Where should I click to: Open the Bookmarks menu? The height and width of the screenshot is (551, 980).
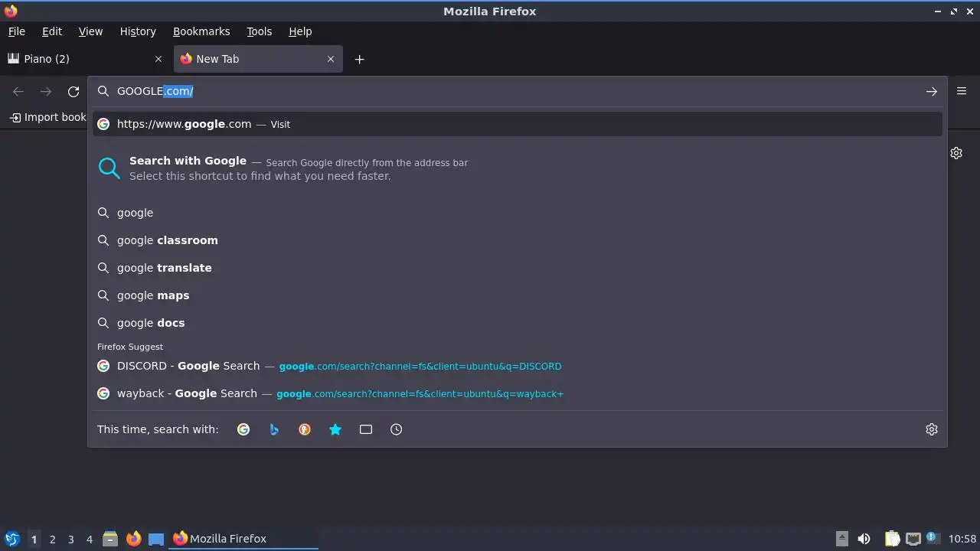coord(201,31)
